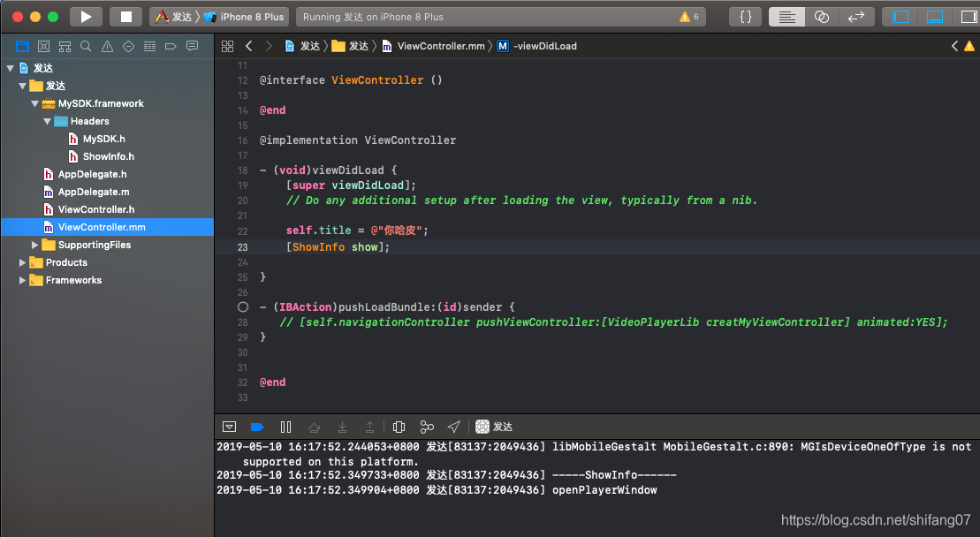The width and height of the screenshot is (980, 537).
Task: Click ViewController.mm in the jump bar
Action: point(433,46)
